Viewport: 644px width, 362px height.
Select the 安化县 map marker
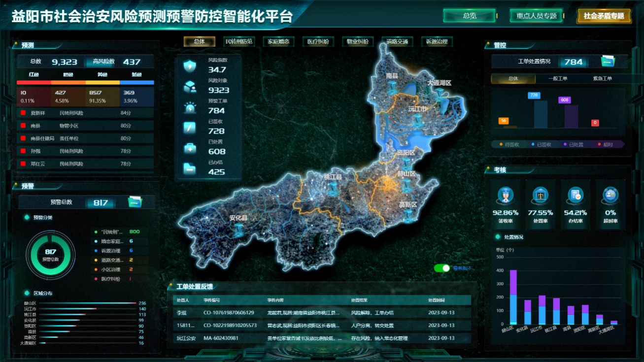coord(239,228)
